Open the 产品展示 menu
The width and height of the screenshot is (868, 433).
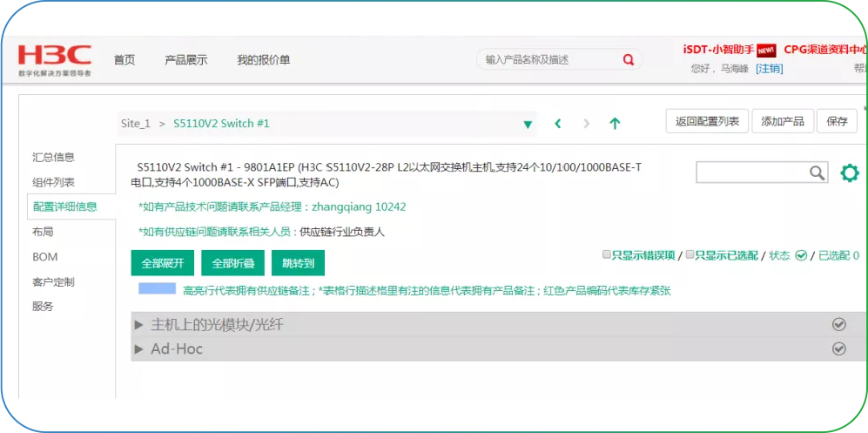(186, 60)
